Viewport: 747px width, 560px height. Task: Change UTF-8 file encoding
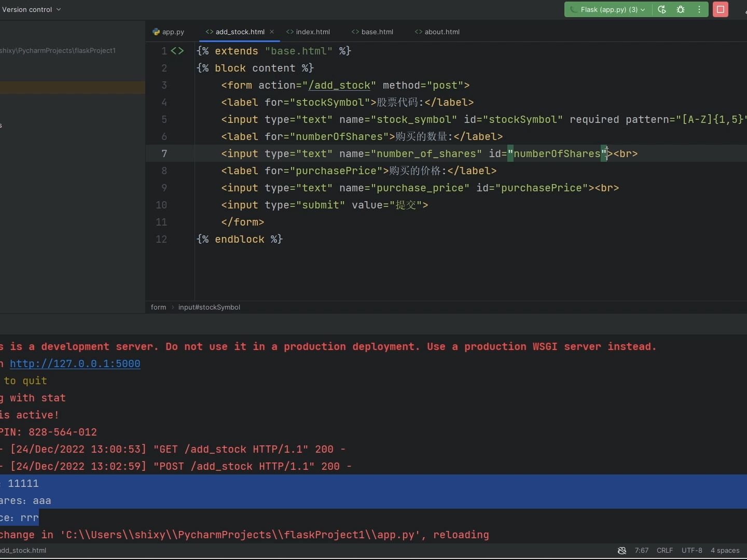pos(692,550)
